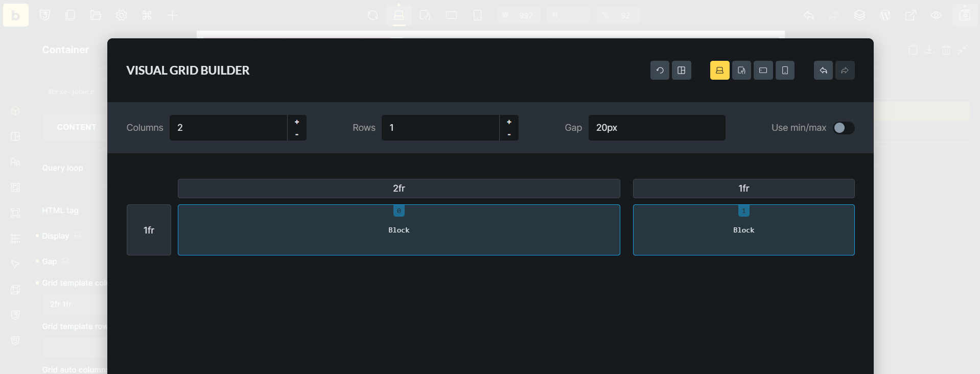Click the redo arrow in grid builder
The width and height of the screenshot is (980, 374).
tap(845, 71)
